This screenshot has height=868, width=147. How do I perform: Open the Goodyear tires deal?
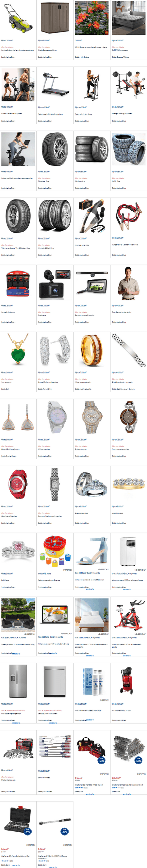[x=44, y=181]
